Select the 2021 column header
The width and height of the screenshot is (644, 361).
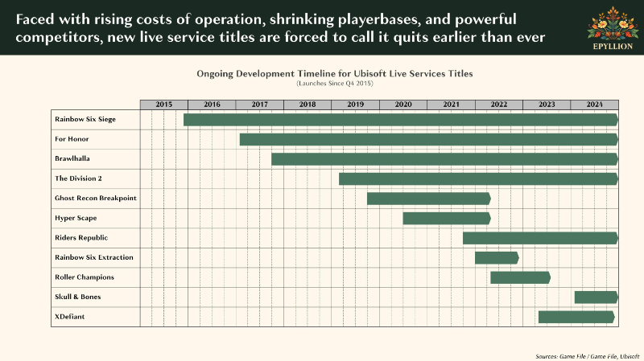point(451,105)
